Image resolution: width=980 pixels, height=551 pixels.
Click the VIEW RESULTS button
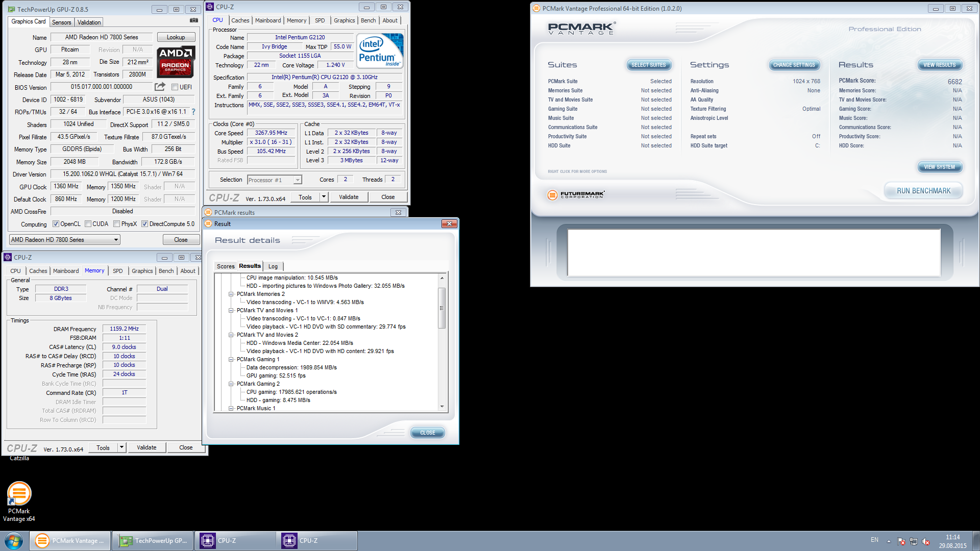(939, 65)
